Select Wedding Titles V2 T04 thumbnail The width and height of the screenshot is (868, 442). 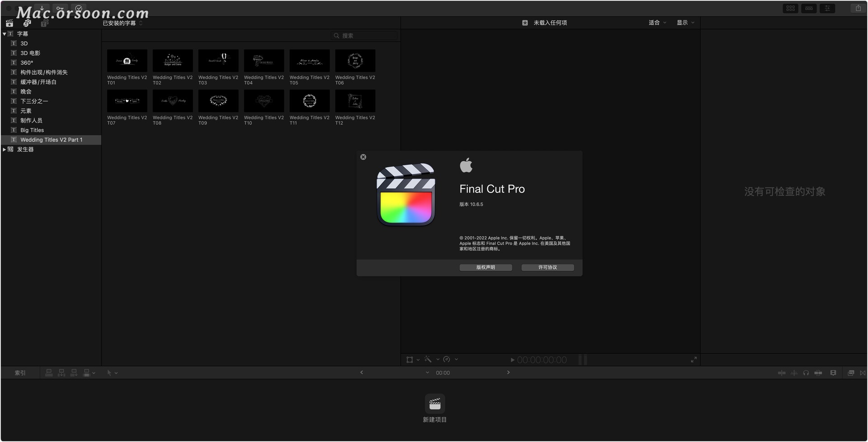[x=264, y=61]
